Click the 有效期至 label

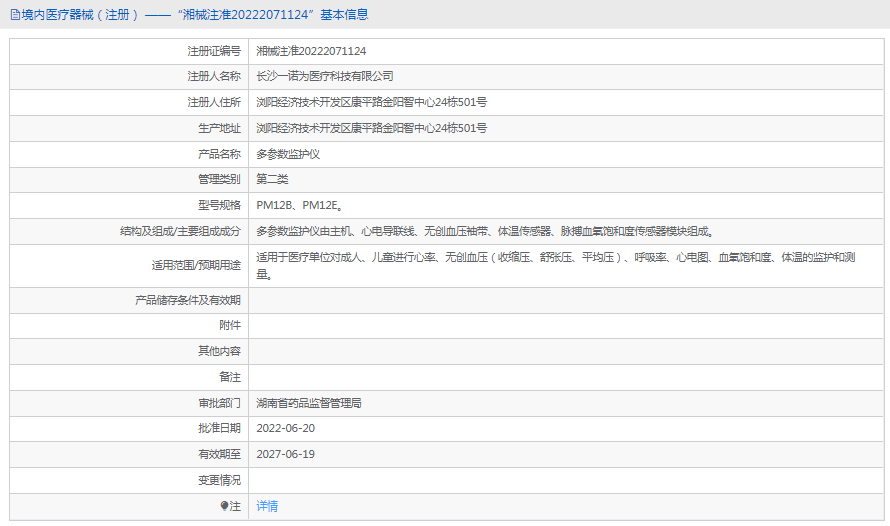click(x=219, y=455)
